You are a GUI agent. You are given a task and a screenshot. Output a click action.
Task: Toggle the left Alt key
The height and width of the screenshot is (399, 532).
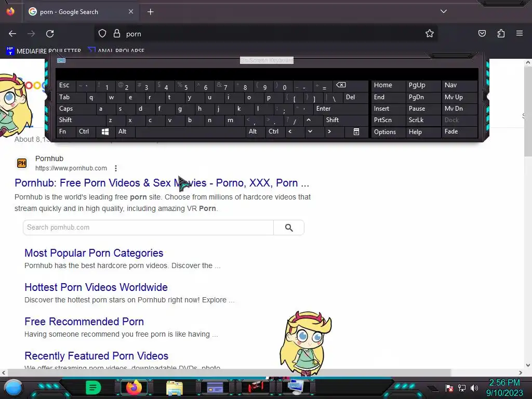pyautogui.click(x=125, y=131)
